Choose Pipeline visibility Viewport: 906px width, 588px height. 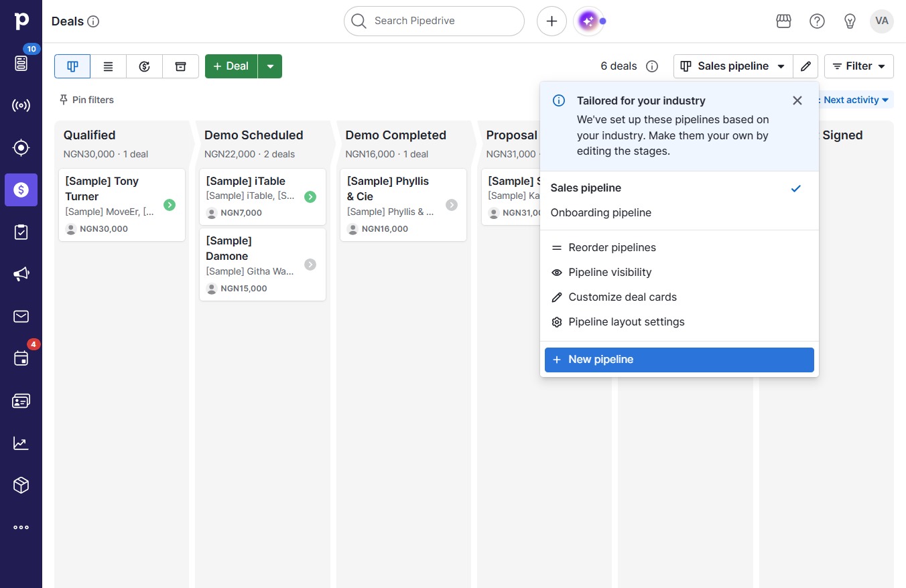click(679, 273)
